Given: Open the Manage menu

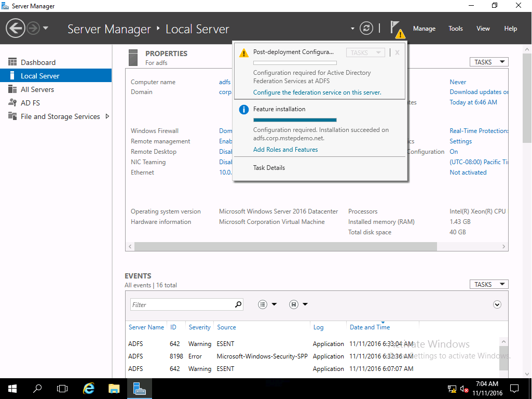Looking at the screenshot, I should (x=424, y=29).
